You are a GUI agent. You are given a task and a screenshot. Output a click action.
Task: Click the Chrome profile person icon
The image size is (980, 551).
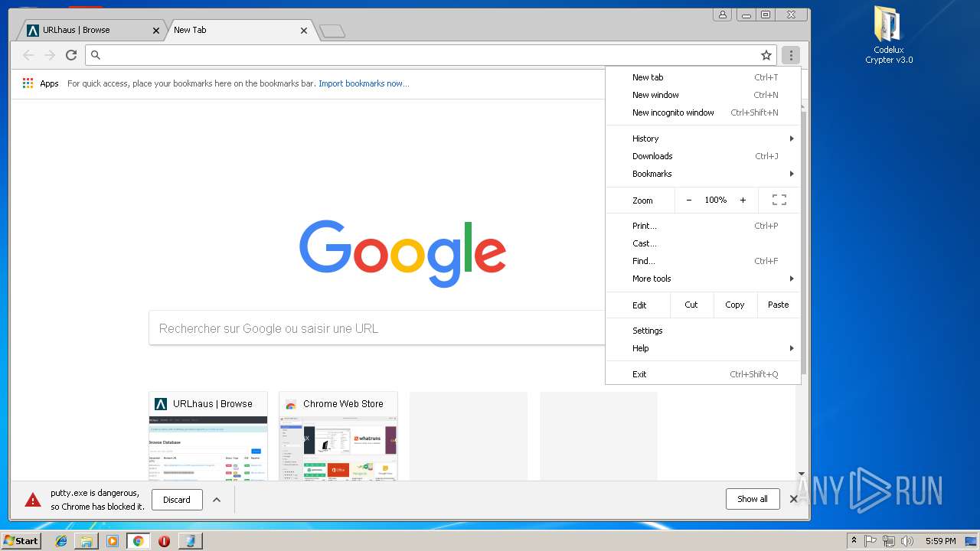tap(722, 15)
